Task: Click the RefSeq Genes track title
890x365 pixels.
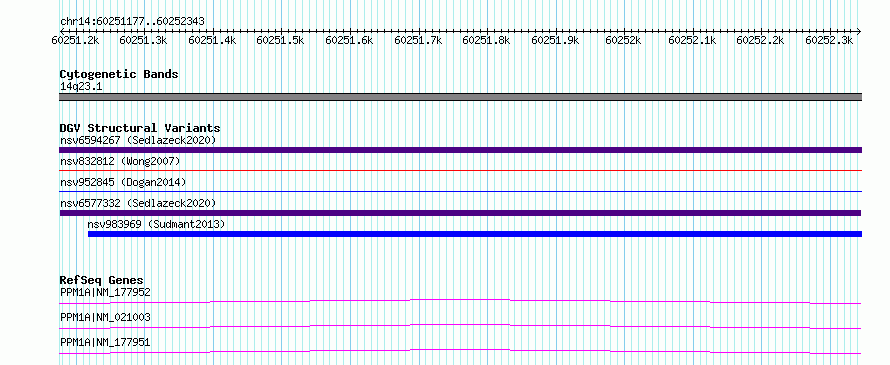Action: point(102,280)
